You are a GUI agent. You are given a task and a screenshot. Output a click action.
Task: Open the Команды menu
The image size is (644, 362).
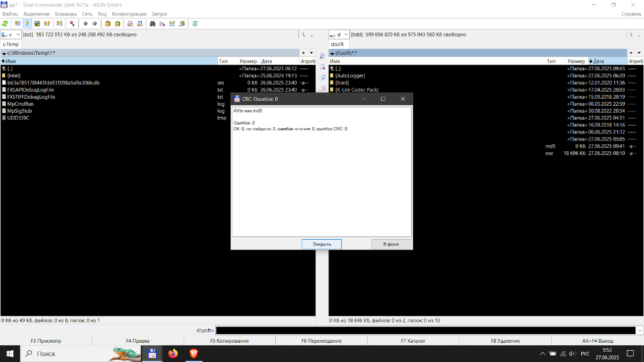coord(66,14)
